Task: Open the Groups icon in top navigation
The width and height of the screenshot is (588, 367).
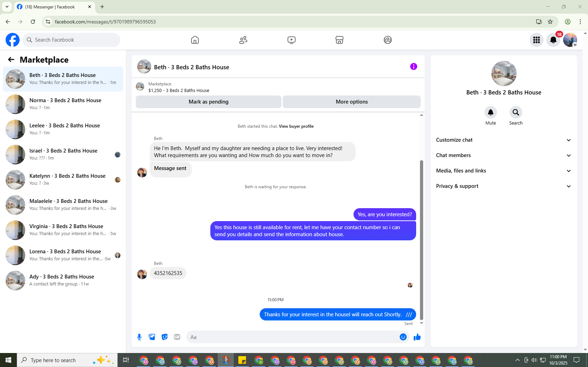Action: click(388, 40)
